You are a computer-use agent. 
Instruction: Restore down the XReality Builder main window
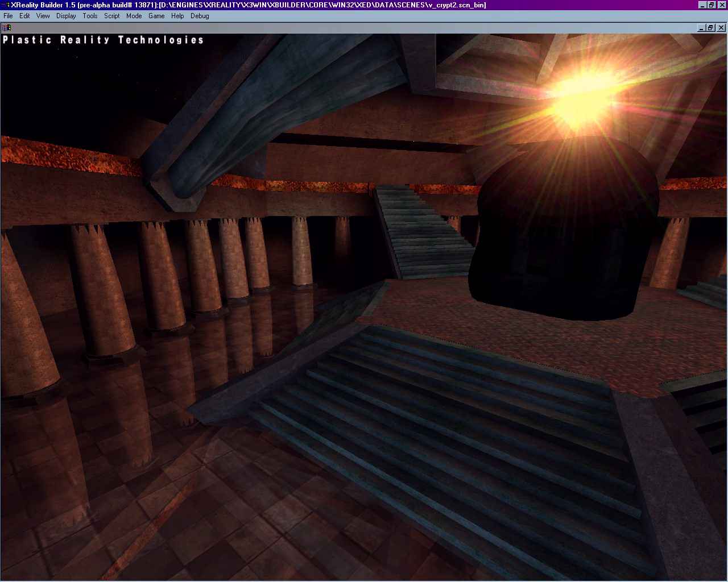tap(712, 5)
